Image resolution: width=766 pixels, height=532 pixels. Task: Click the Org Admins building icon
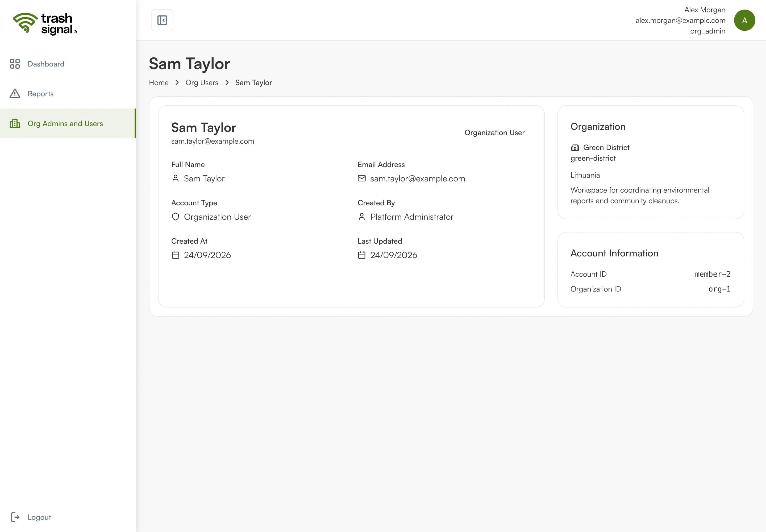click(15, 123)
